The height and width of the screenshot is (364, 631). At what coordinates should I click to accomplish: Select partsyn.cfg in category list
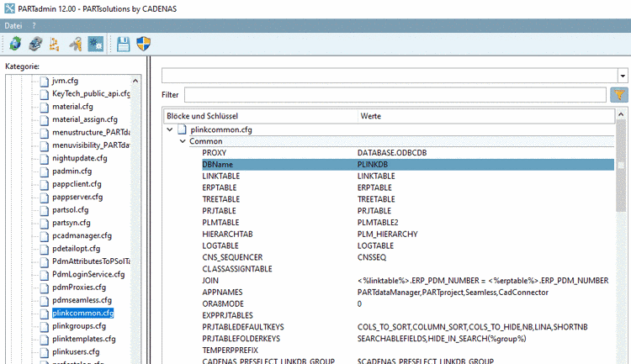click(72, 223)
